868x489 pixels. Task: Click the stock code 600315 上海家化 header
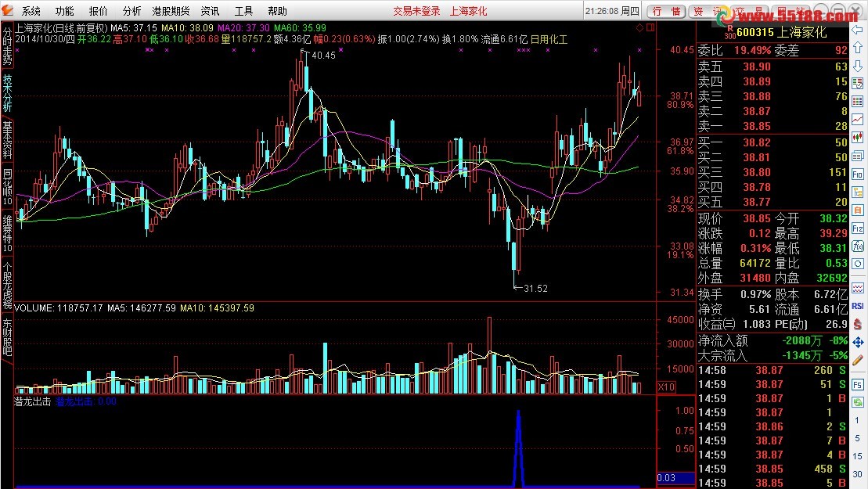[x=781, y=33]
